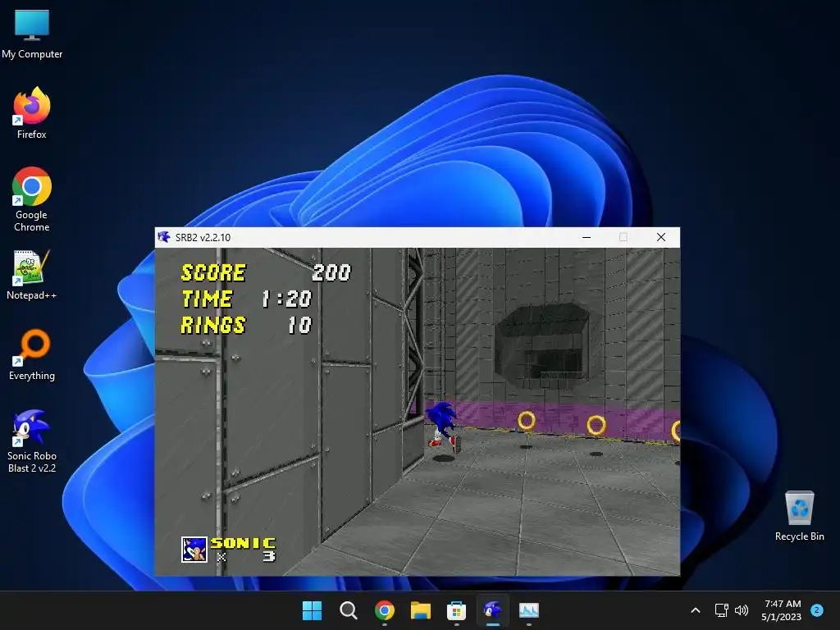Select the Google Chrome desktop shortcut
This screenshot has width=840, height=630.
[32, 199]
